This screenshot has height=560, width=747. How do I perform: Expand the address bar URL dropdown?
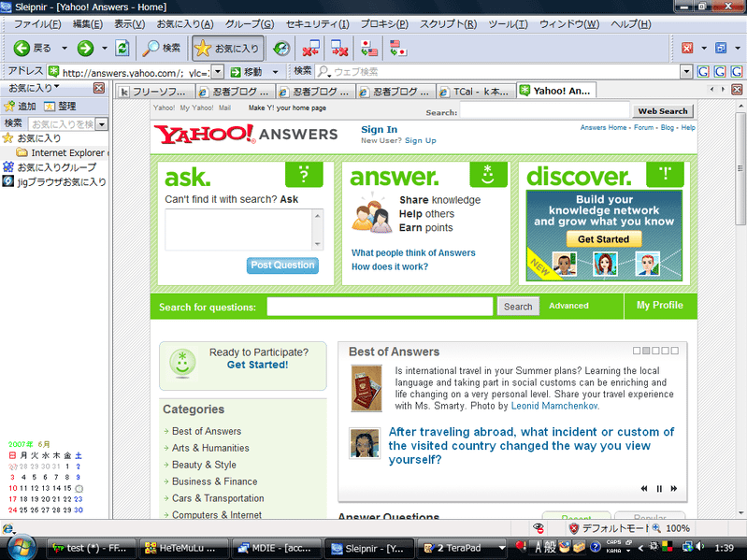[217, 72]
